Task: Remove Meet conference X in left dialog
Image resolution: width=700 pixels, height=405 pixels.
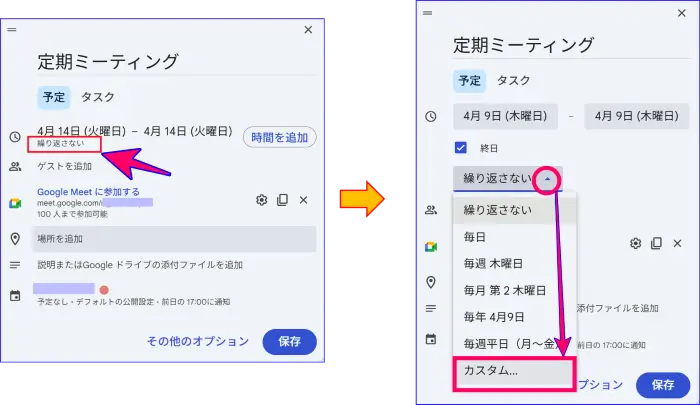Action: pos(304,200)
